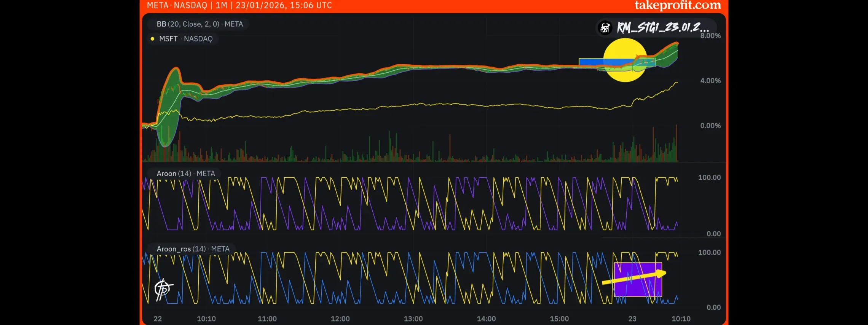
Task: Click the 15:00 time axis marker
Action: [559, 319]
